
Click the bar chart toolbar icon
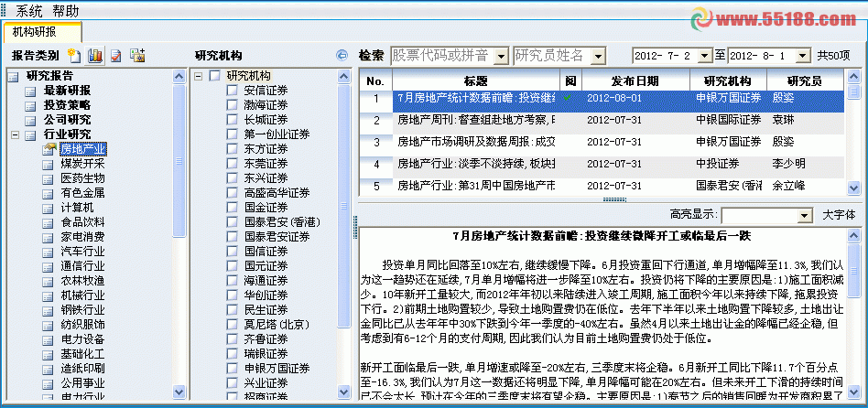(x=95, y=55)
